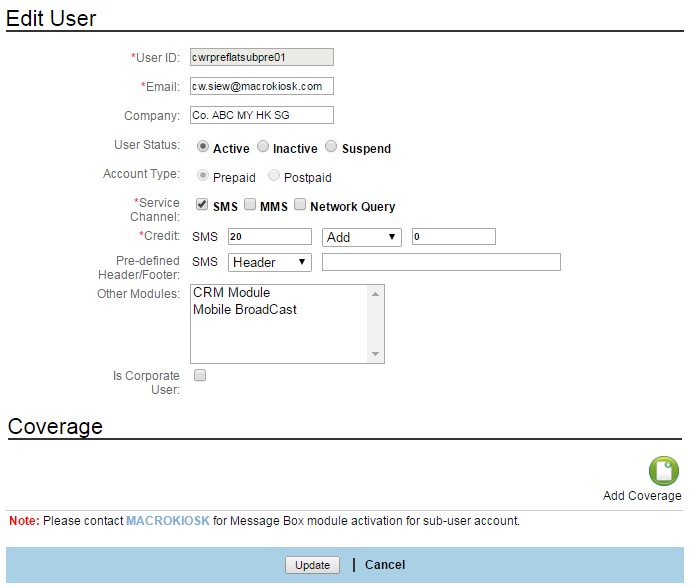689x587 pixels.
Task: Click the SMS credit balance field
Action: 269,237
